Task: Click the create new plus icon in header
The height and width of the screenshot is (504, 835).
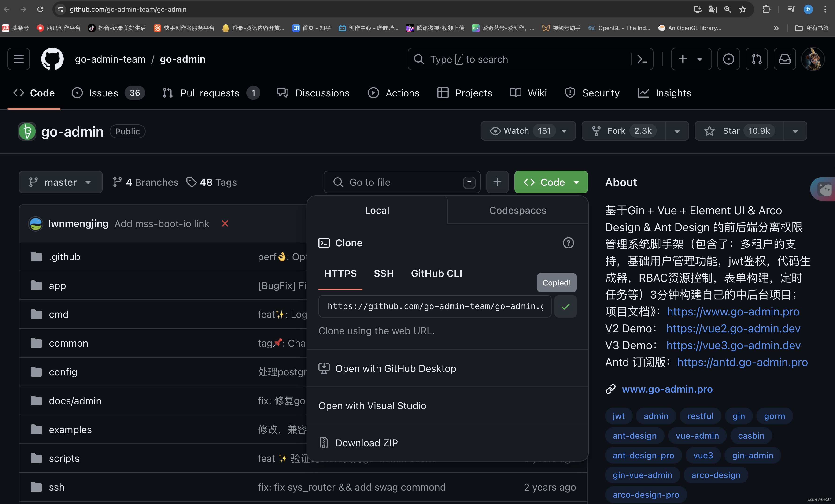Action: [x=683, y=59]
